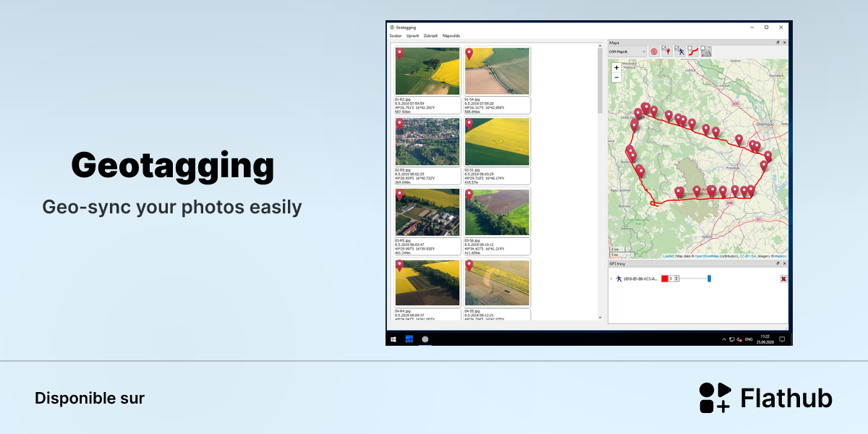Click the red target center-map icon

(x=654, y=51)
